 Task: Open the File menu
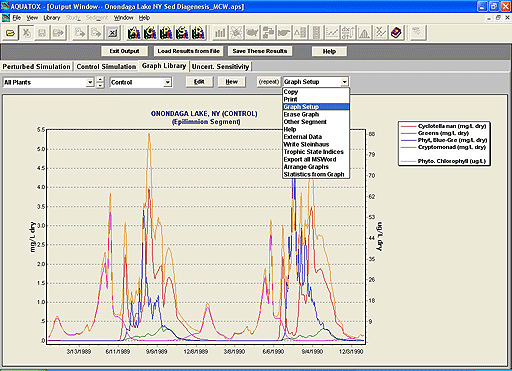[x=17, y=18]
